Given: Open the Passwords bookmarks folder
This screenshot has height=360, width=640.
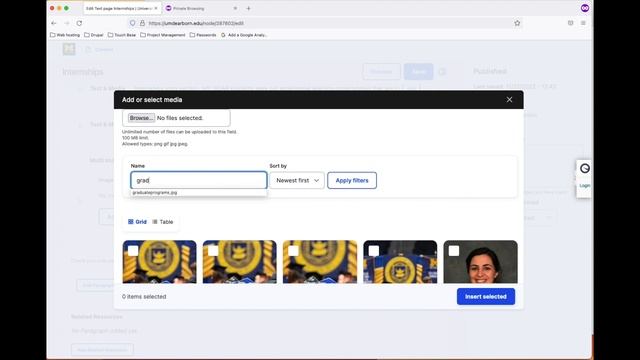Looking at the screenshot, I should point(203,35).
